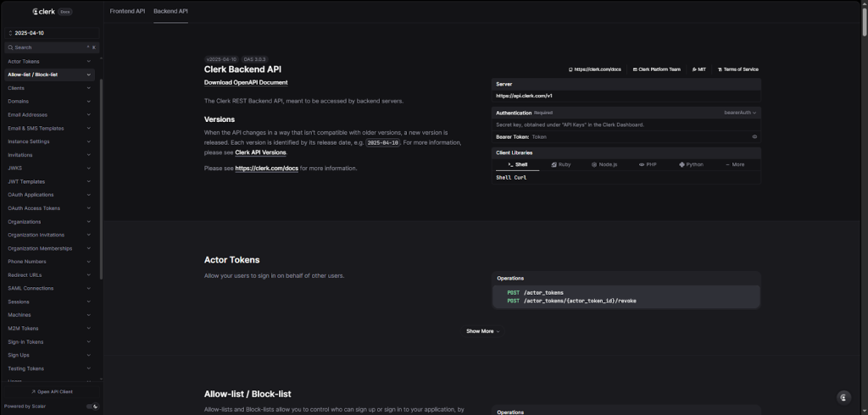Select the Python client library

tap(692, 164)
